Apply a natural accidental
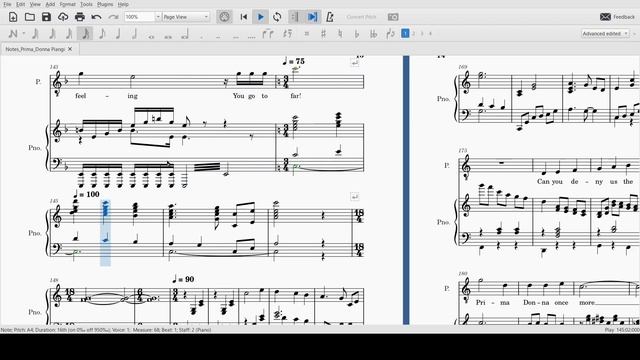640x360 pixels. [x=340, y=34]
